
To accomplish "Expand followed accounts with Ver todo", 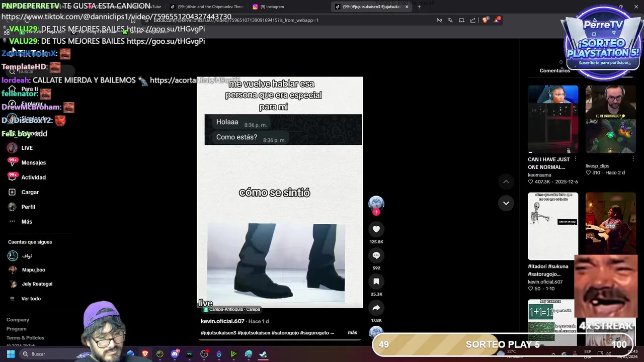I will click(31, 299).
